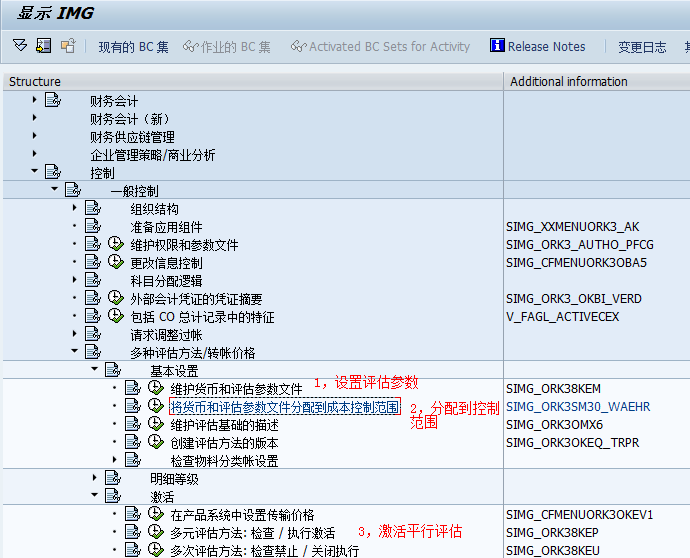Select 将货币和评估参数文件分配到成本控制范围 tree item
Screen dimensions: 690x558
285,407
